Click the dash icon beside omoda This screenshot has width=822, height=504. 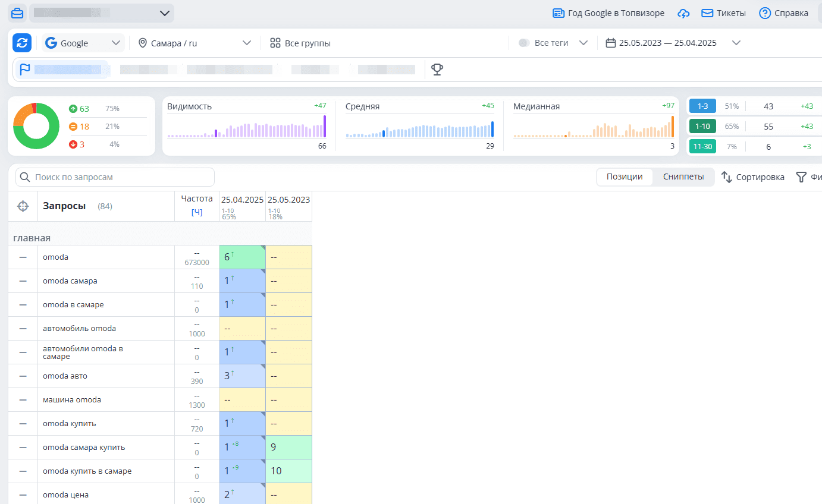click(23, 257)
